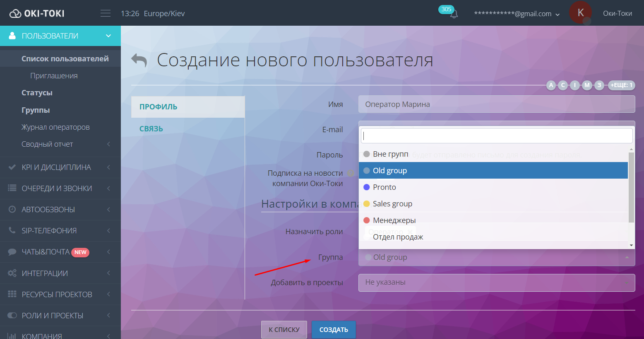Image resolution: width=644 pixels, height=339 pixels.
Task: Expand the ОЧЕРЕДИ И ЗВОНКИ chevron
Action: pyautogui.click(x=108, y=188)
